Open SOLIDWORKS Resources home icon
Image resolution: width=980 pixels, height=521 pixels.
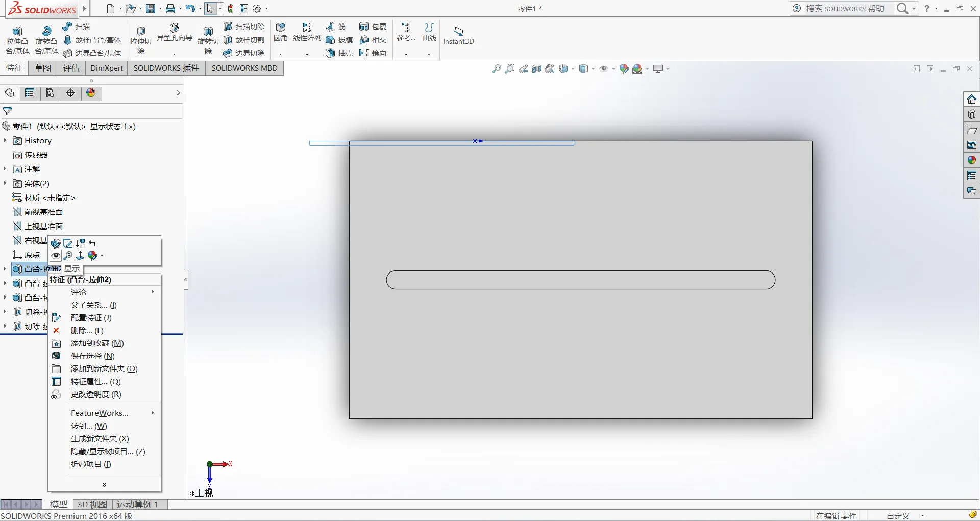[972, 99]
